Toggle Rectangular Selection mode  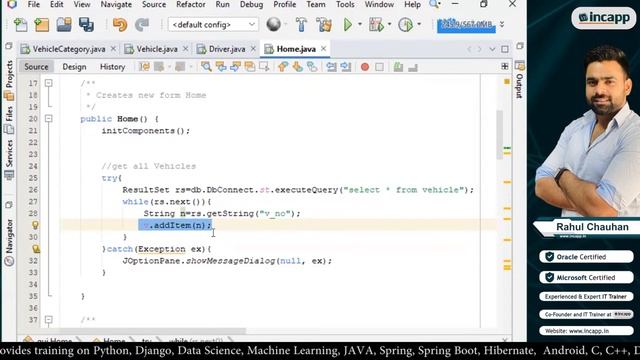coord(264,67)
